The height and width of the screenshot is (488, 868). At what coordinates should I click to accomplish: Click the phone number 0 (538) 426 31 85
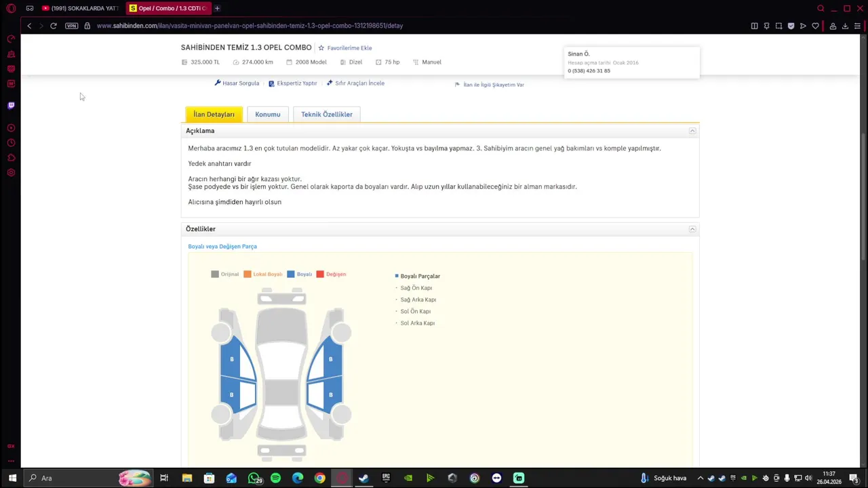pyautogui.click(x=589, y=71)
